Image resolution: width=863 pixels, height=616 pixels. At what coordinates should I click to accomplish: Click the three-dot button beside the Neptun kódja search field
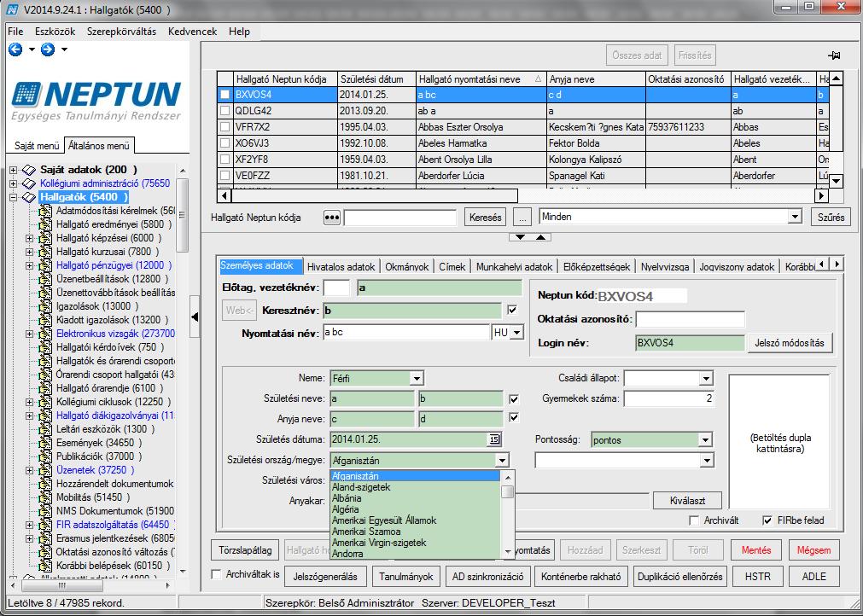(331, 218)
